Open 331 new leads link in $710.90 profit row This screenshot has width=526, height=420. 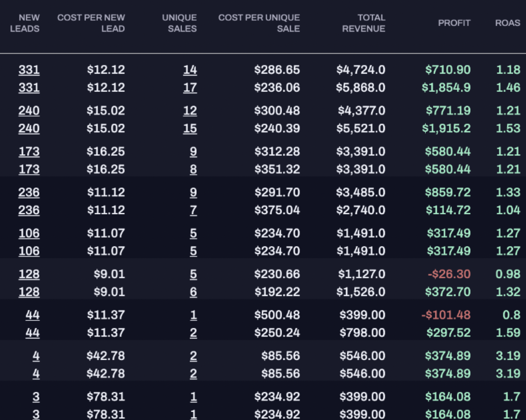[x=29, y=70]
